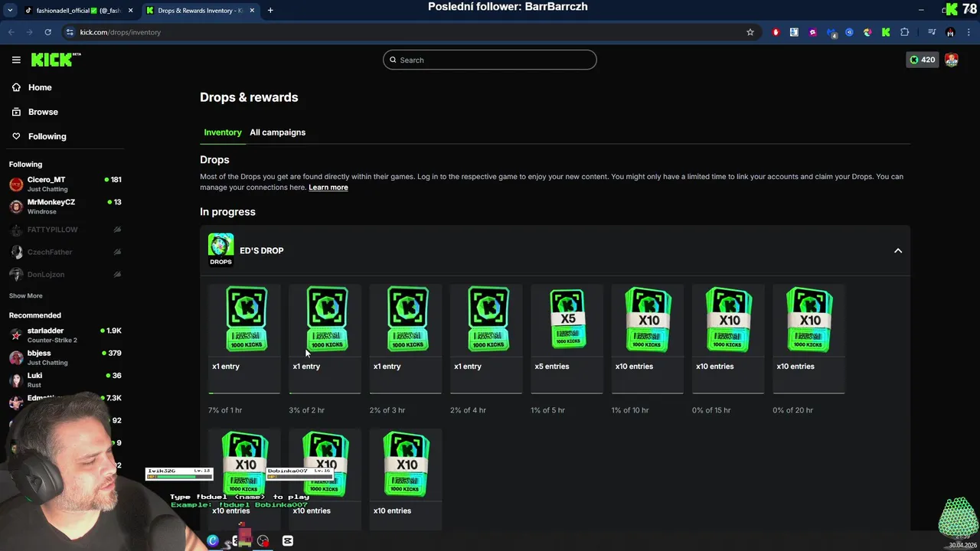Screen dimensions: 980x551
Task: View site information icon in address bar
Action: (x=70, y=32)
